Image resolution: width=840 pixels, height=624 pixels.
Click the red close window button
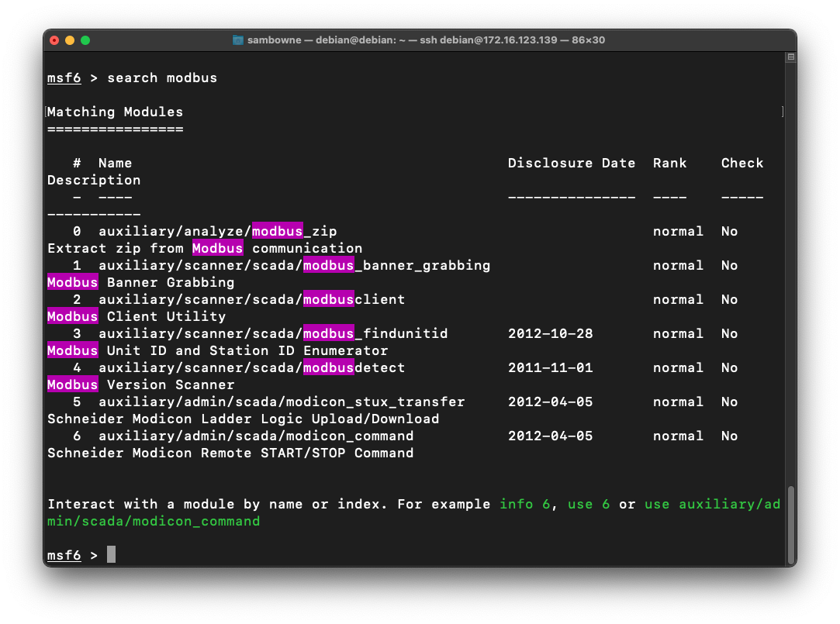[54, 40]
